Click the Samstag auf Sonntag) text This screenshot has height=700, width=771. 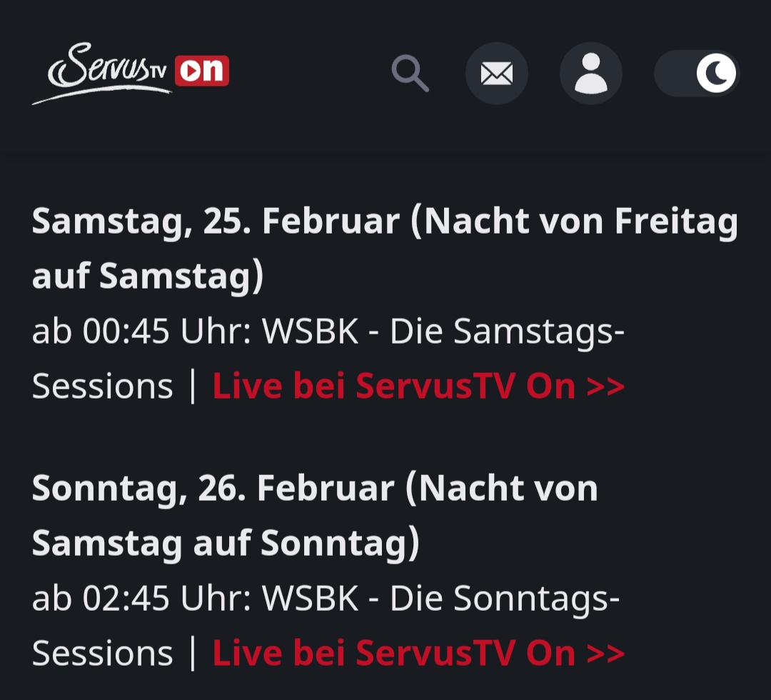(226, 544)
